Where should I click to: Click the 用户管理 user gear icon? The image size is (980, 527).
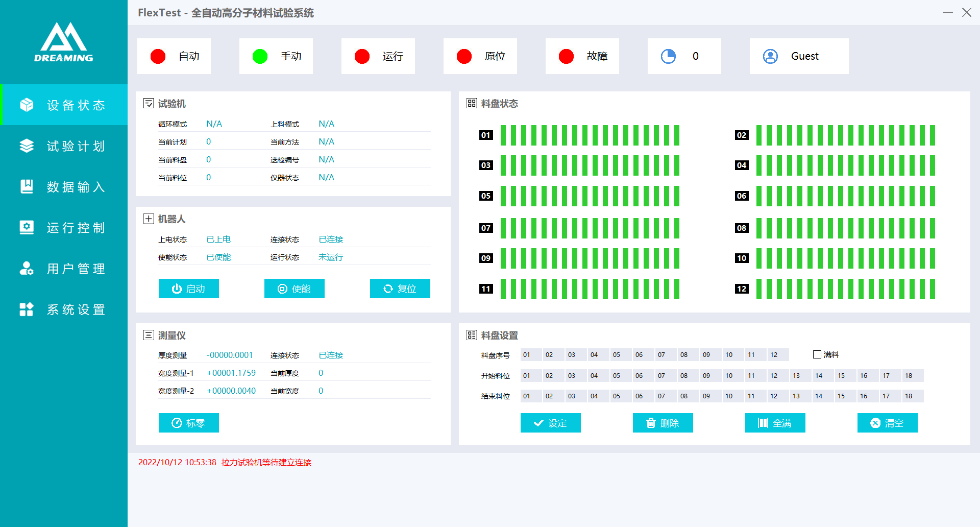[27, 268]
